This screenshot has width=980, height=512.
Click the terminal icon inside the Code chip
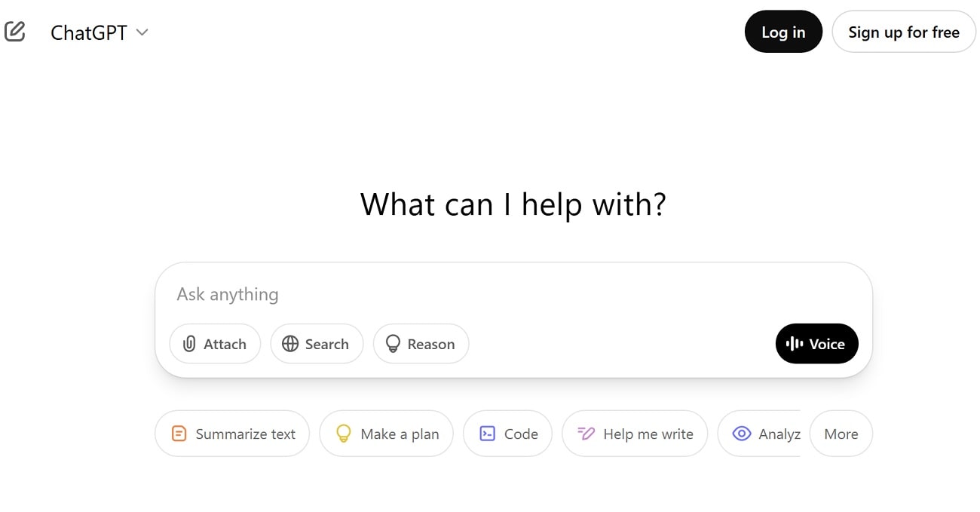(x=488, y=434)
